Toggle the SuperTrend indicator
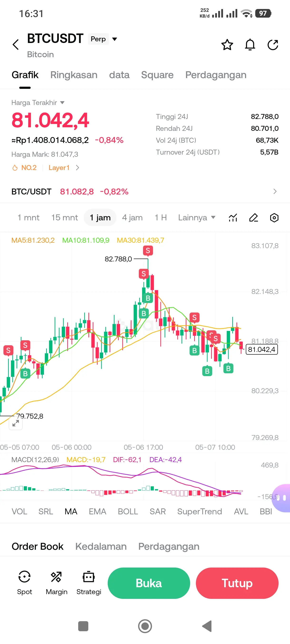The image size is (290, 644). (x=200, y=511)
